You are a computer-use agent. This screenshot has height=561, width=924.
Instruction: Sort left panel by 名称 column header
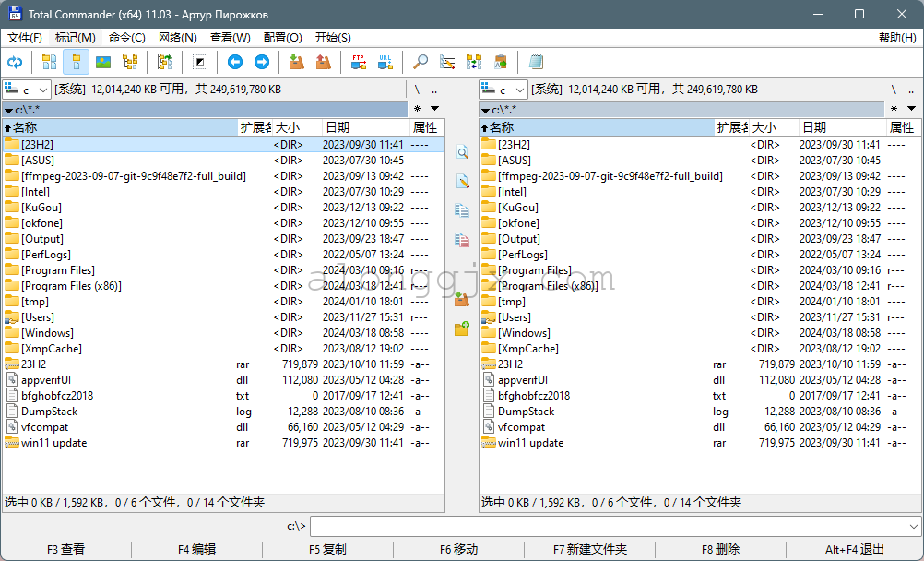[x=120, y=127]
